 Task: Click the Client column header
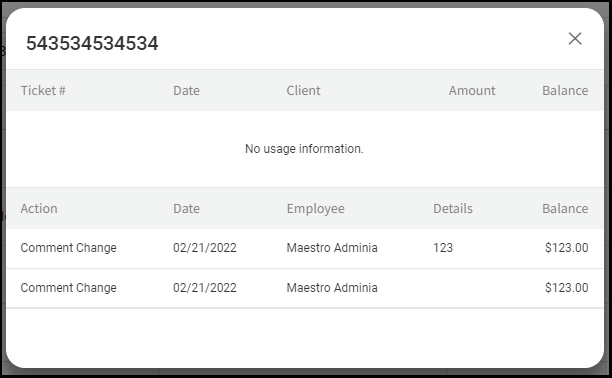click(303, 91)
